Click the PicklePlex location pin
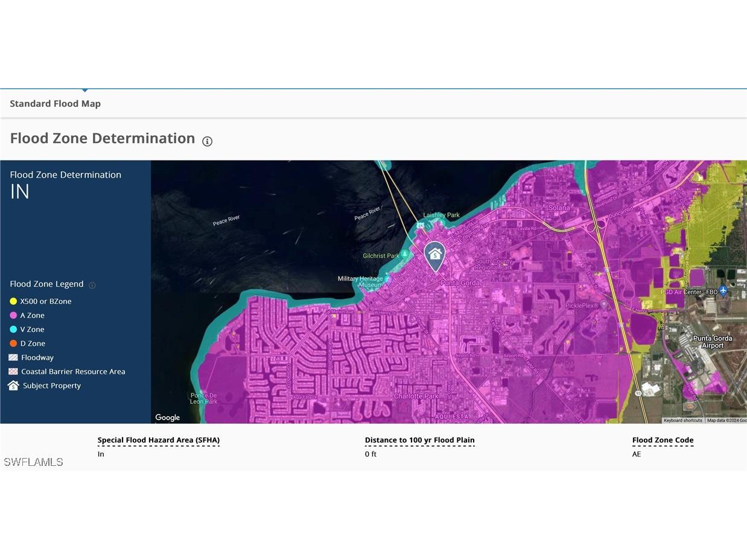The width and height of the screenshot is (747, 560). click(603, 305)
